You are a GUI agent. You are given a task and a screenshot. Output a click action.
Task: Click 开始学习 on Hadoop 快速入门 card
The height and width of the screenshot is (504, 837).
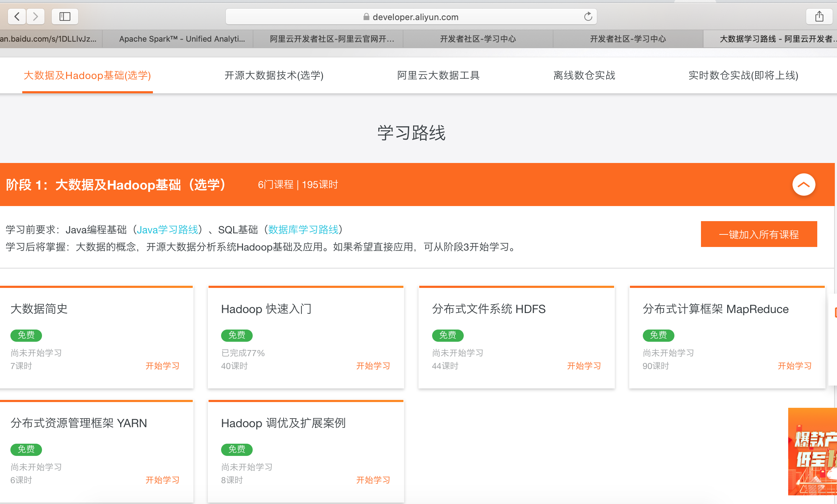[373, 366]
